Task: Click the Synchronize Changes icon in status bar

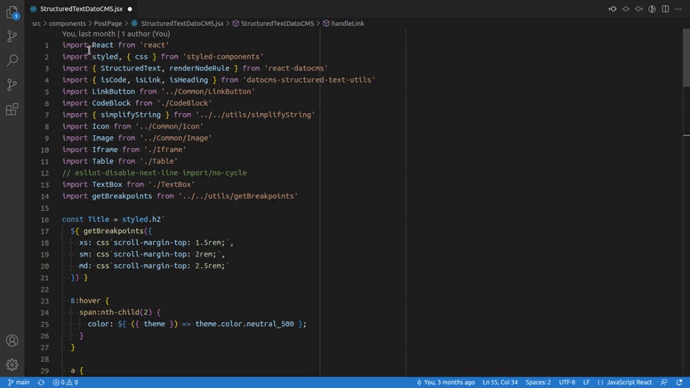Action: [41, 382]
